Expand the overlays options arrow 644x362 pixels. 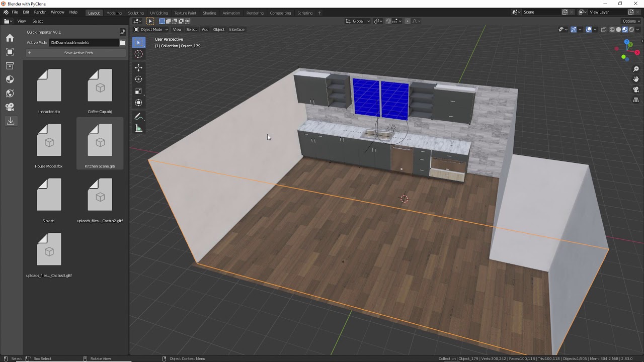point(595,30)
